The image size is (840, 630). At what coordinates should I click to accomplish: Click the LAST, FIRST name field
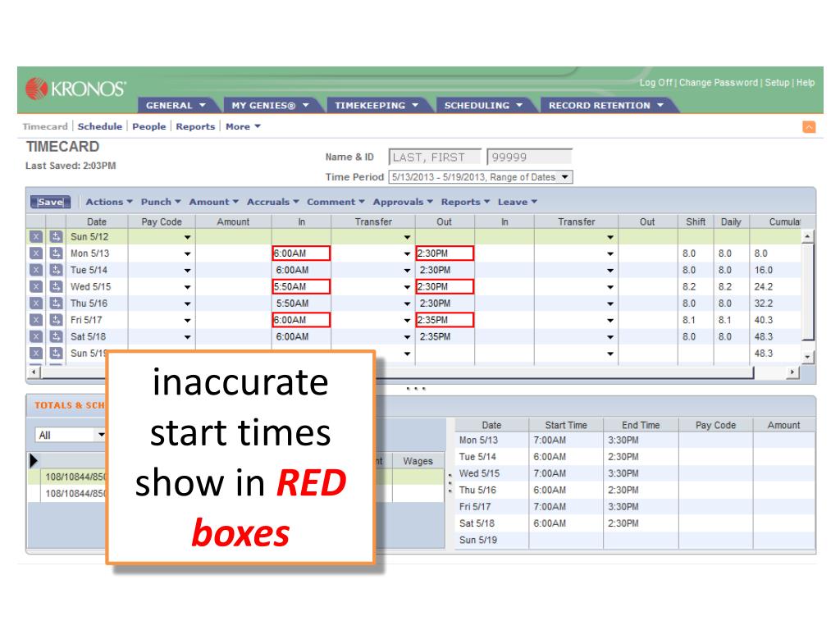(x=435, y=157)
